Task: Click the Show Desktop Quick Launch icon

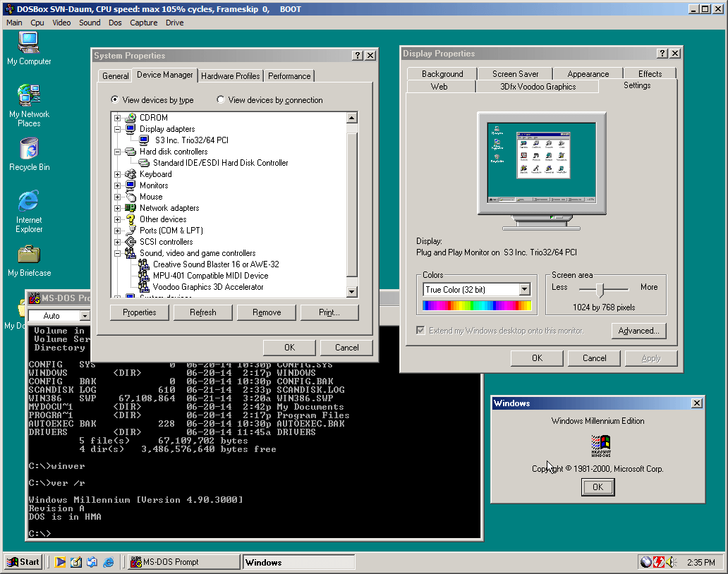Action: click(x=76, y=562)
